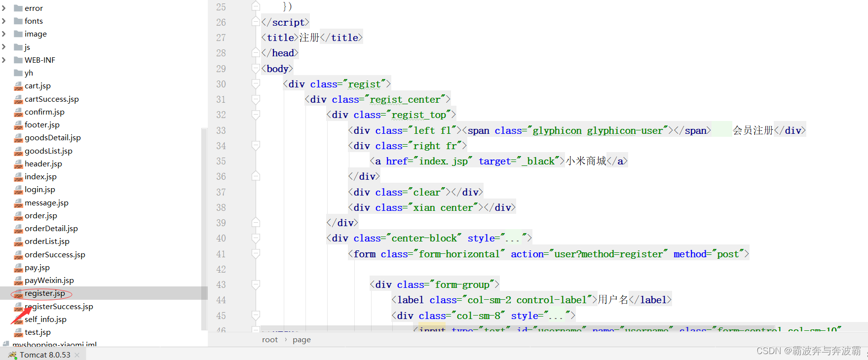The image size is (868, 360).
Task: Click the goodsList.jsp file icon
Action: [18, 151]
